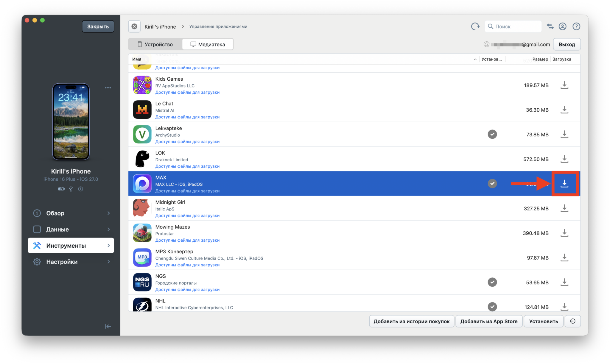Viewport: 610px width, 364px height.
Task: Open the help question mark icon
Action: pyautogui.click(x=576, y=26)
